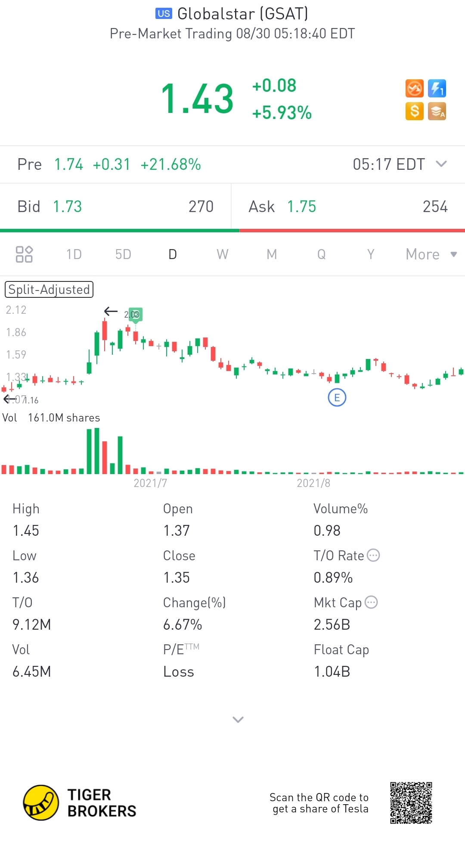Tap the +0.08 price change value

tap(274, 86)
